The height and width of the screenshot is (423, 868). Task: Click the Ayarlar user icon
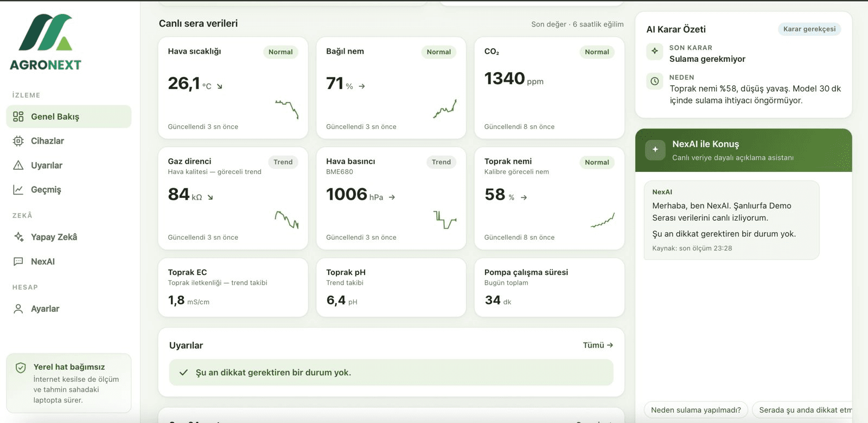pos(18,309)
